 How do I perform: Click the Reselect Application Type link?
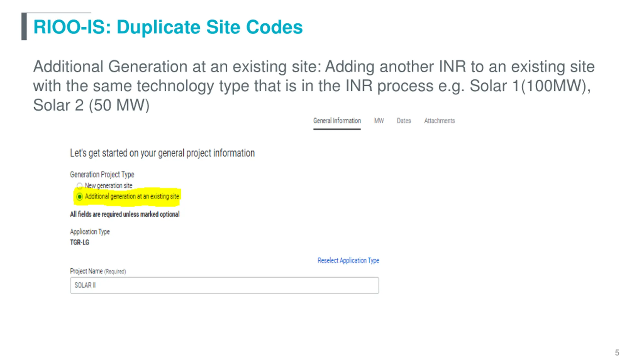pyautogui.click(x=348, y=260)
